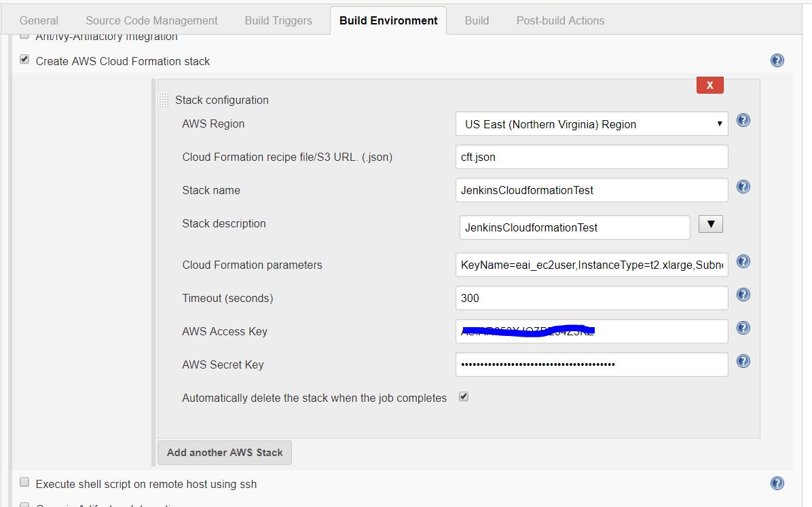This screenshot has width=812, height=507.
Task: Open help for AWS Secret Key
Action: [x=743, y=361]
